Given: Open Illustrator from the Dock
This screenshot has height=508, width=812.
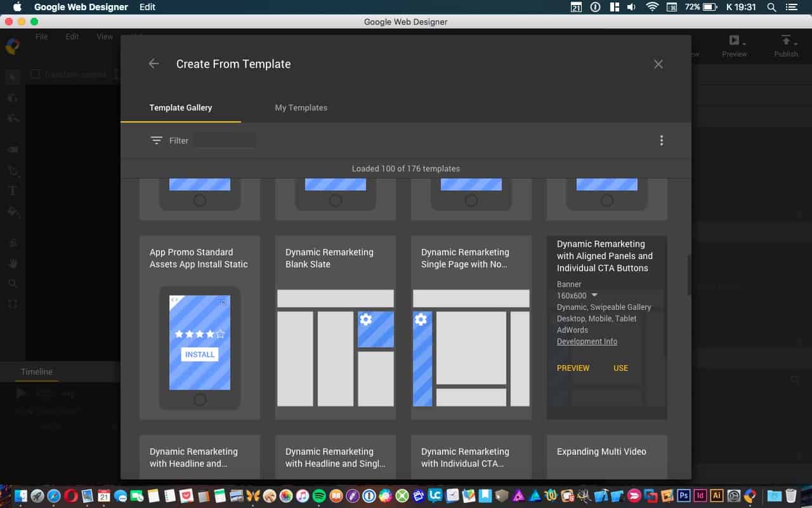Looking at the screenshot, I should [717, 496].
